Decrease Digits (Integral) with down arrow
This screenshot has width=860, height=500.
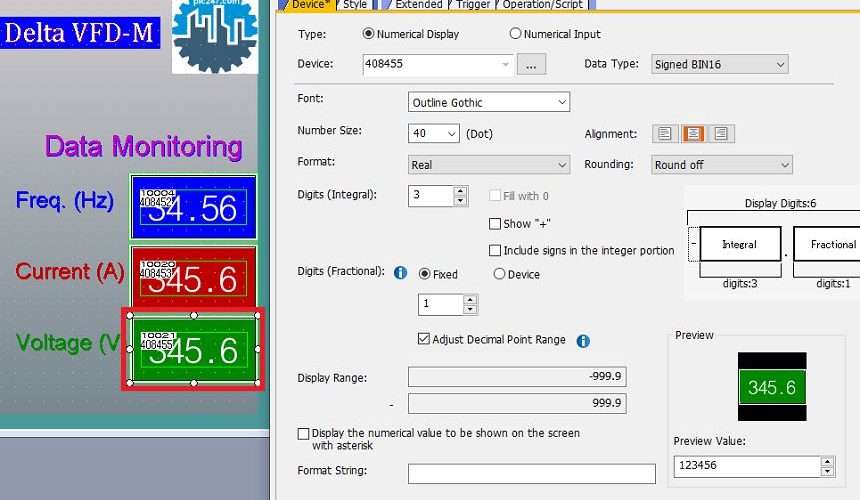pyautogui.click(x=460, y=201)
